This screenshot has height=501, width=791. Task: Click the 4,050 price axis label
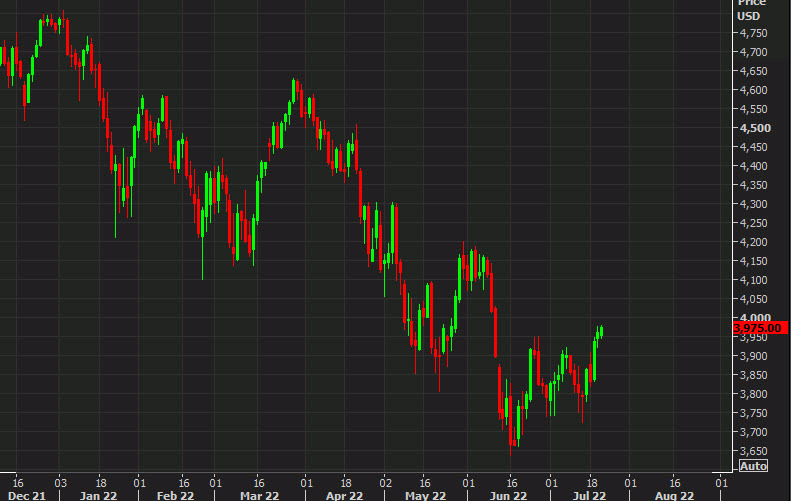(753, 299)
